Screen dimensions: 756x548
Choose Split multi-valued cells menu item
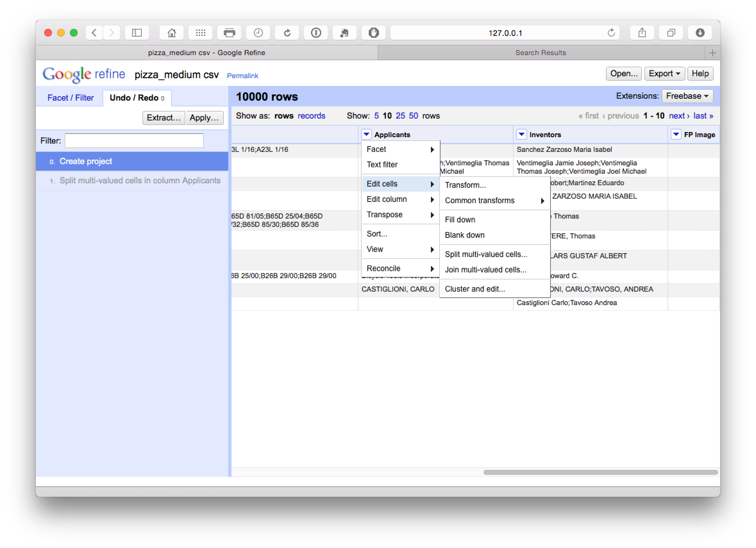tap(486, 254)
